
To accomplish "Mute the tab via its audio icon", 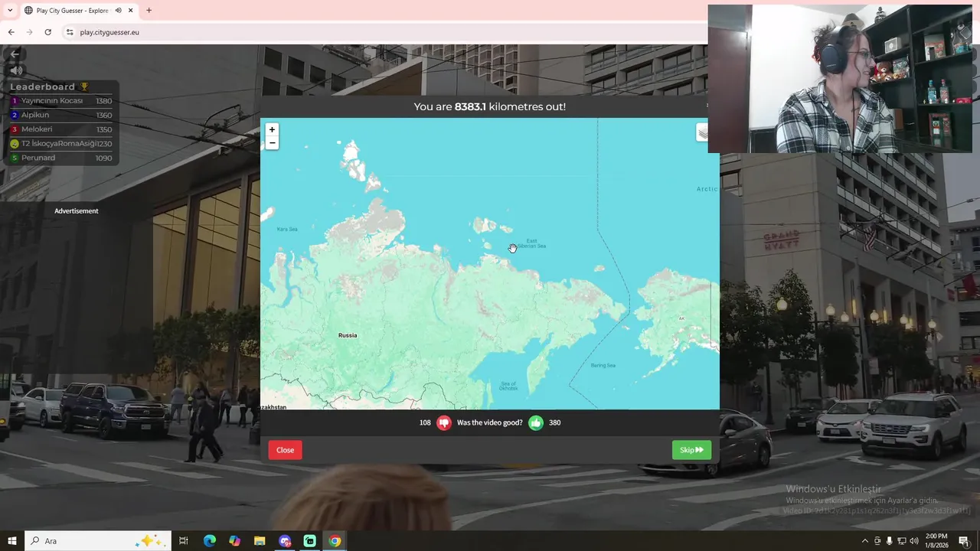I will tap(118, 11).
